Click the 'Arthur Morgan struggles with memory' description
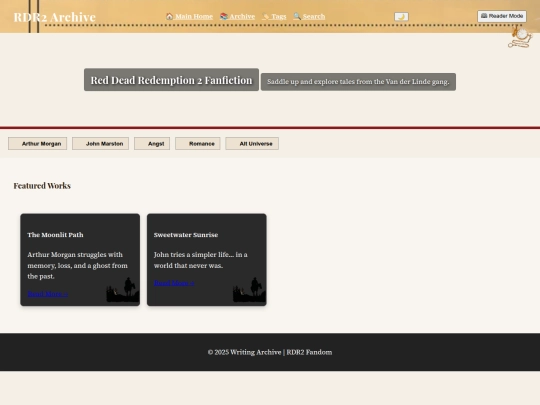 tap(78, 265)
